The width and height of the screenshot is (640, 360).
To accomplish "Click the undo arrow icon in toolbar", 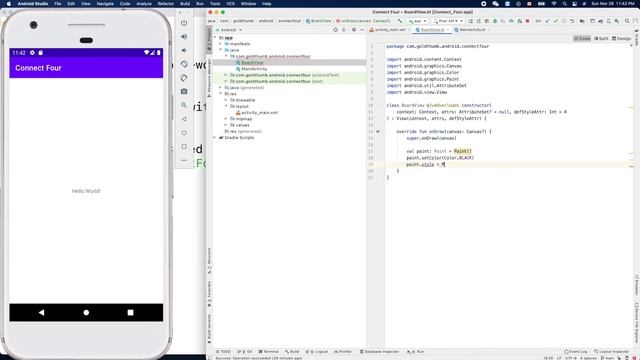I will tap(572, 21).
